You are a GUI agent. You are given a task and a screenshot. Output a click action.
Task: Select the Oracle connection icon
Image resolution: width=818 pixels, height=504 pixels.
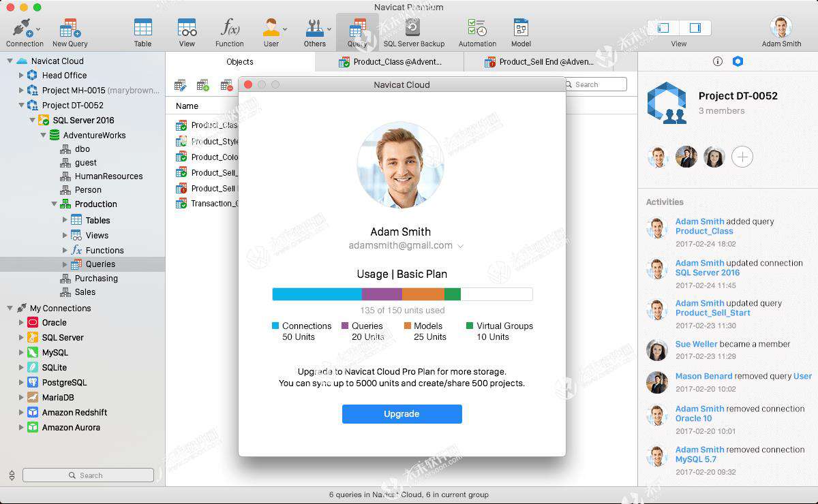click(x=33, y=323)
